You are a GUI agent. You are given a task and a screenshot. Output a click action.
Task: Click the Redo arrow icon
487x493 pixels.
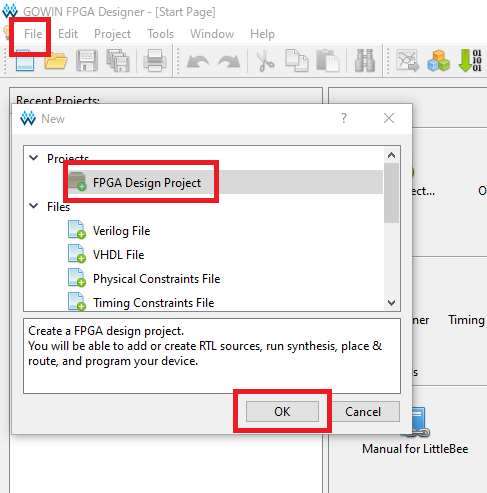[x=229, y=62]
